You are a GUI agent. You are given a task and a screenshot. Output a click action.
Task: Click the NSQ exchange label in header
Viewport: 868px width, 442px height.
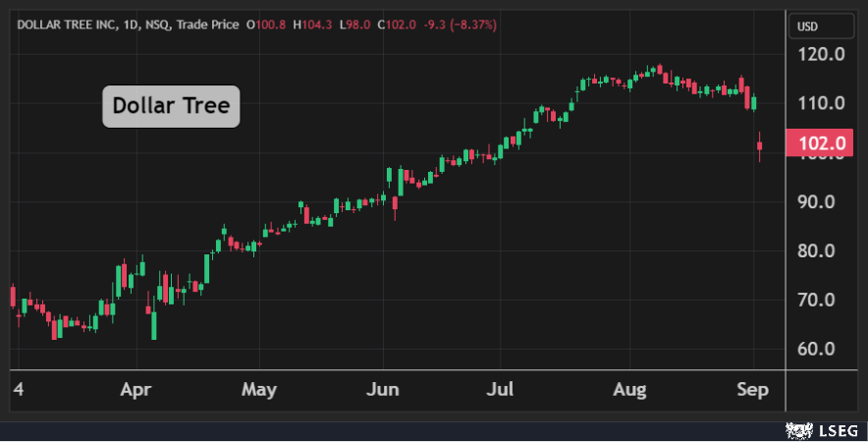click(155, 24)
